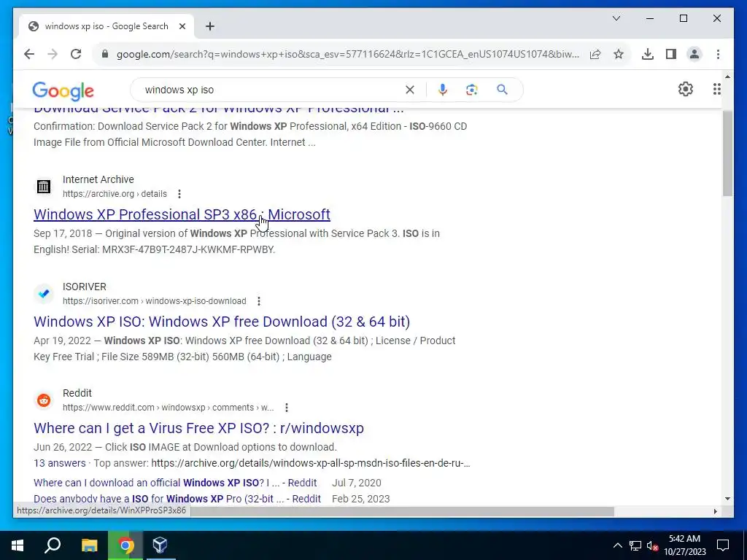Open more options for the Reddit result
This screenshot has height=560, width=747.
pos(286,408)
